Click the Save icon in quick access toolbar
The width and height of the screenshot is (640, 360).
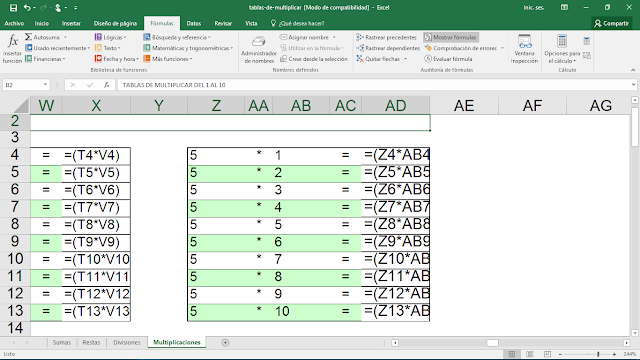13,8
